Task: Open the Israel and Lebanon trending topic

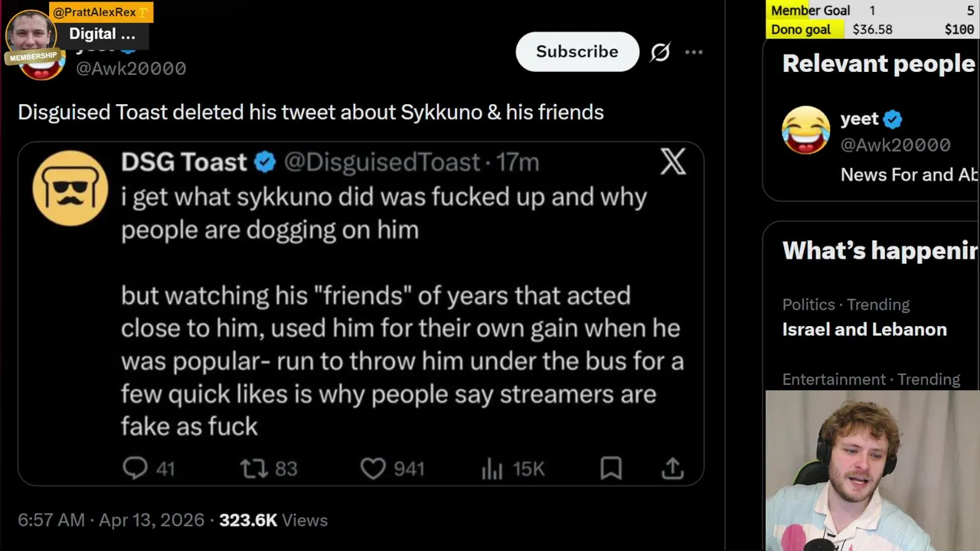Action: pyautogui.click(x=864, y=329)
